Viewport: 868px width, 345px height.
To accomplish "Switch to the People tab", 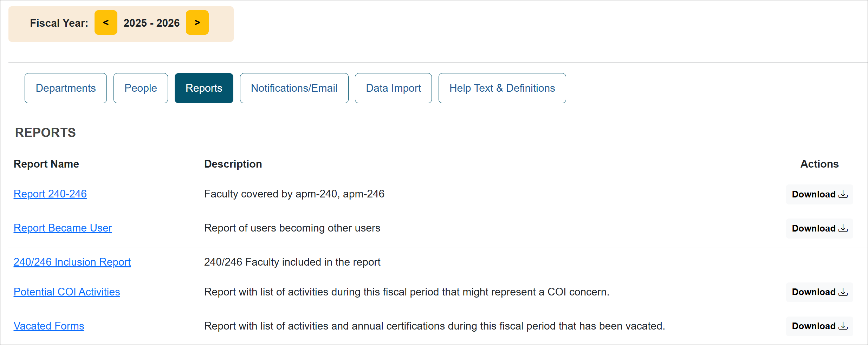I will [141, 88].
